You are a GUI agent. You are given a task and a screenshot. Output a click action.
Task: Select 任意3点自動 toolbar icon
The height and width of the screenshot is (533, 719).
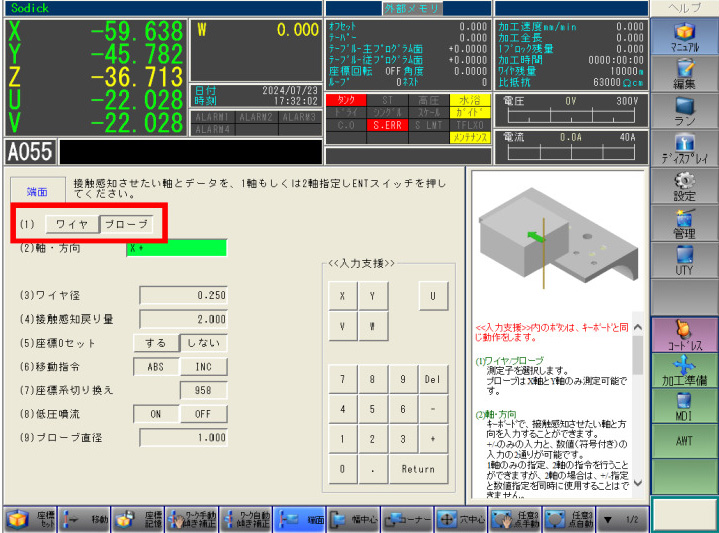(x=568, y=519)
